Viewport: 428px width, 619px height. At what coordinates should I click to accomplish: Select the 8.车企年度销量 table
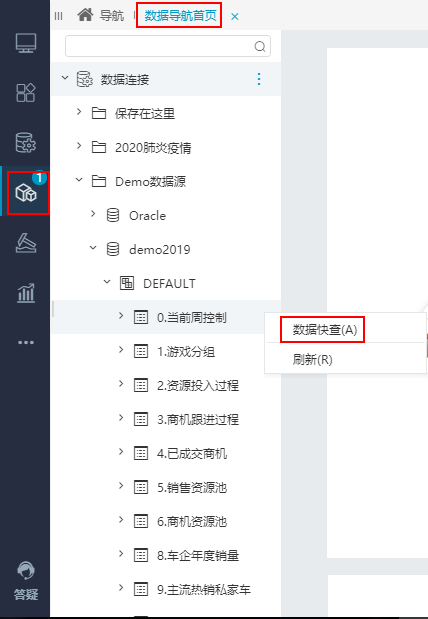[x=197, y=555]
